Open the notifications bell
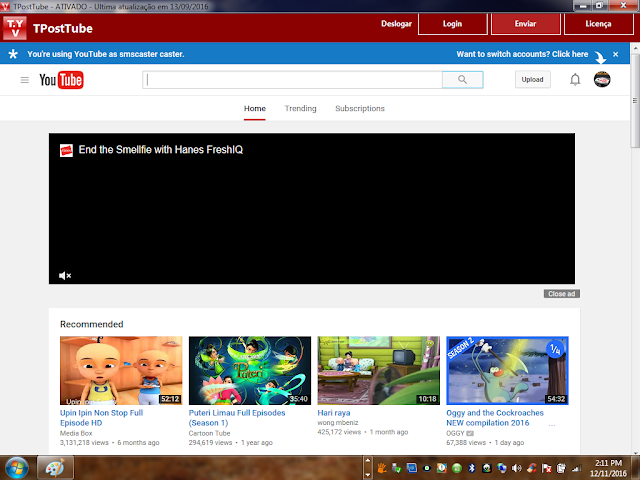 (x=575, y=80)
